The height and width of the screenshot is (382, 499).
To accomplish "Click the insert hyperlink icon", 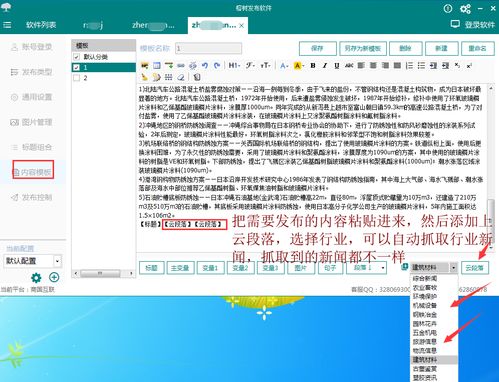I will [181, 66].
